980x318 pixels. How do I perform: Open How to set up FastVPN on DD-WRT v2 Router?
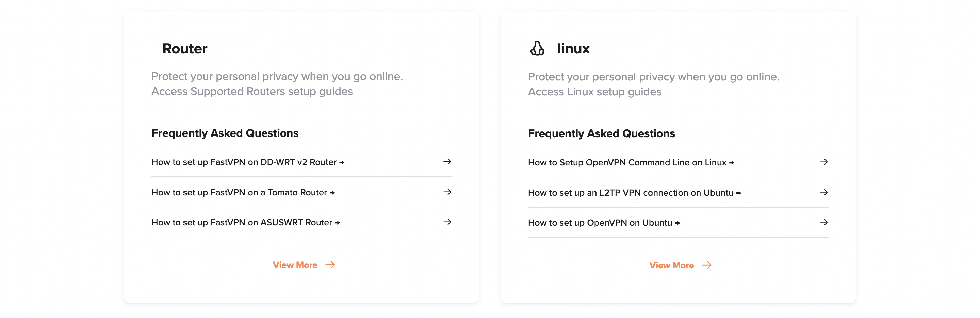[248, 162]
